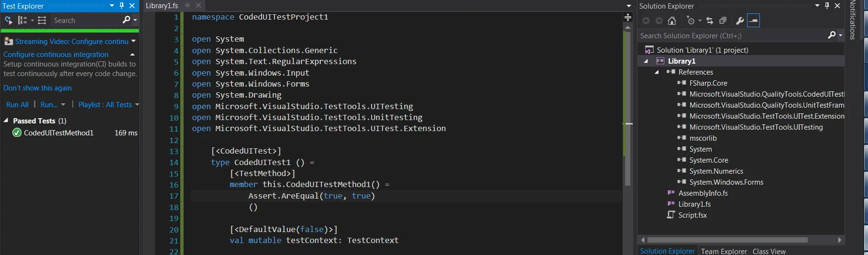Collapse the Passed Tests group
868x255 pixels.
coord(6,121)
